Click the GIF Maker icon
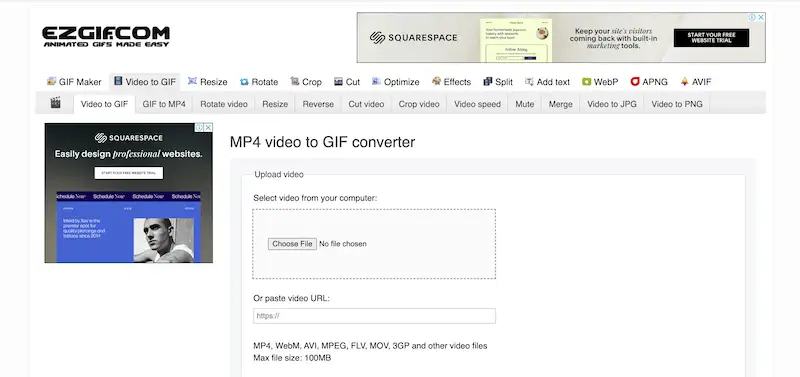The width and height of the screenshot is (800, 377). tap(51, 81)
